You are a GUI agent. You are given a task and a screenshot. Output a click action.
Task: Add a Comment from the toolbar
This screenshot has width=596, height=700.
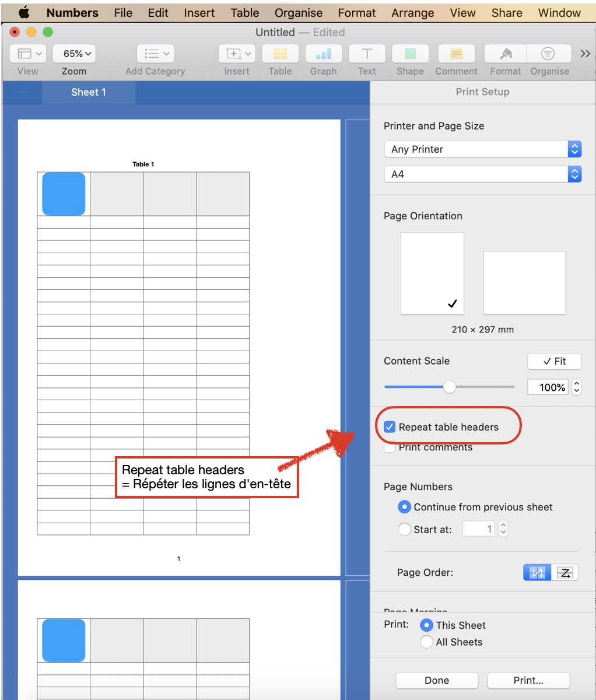tap(457, 54)
